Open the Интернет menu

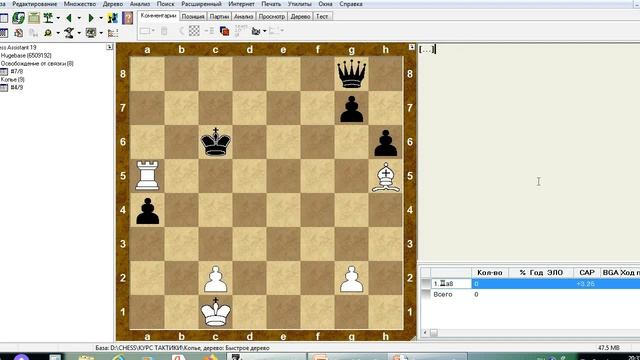(242, 4)
